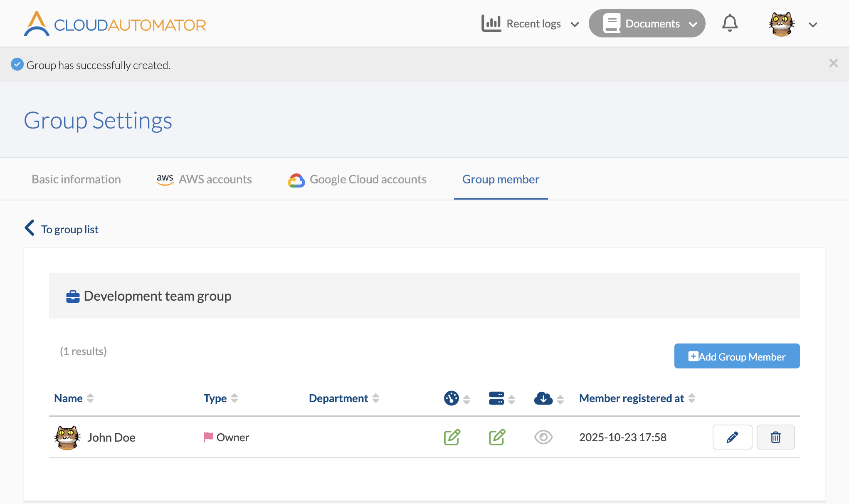Click the Add Group Member button
Image resolution: width=849 pixels, height=504 pixels.
point(737,356)
